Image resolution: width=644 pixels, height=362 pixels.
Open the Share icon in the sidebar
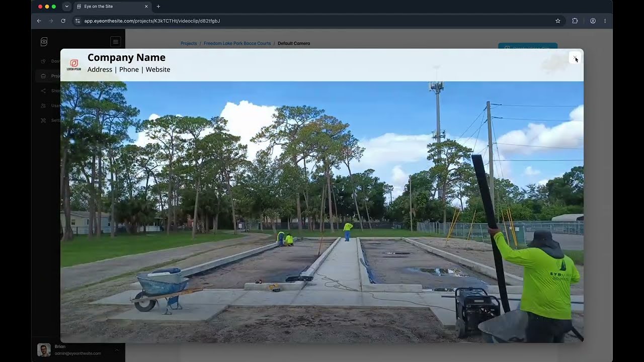(x=43, y=91)
